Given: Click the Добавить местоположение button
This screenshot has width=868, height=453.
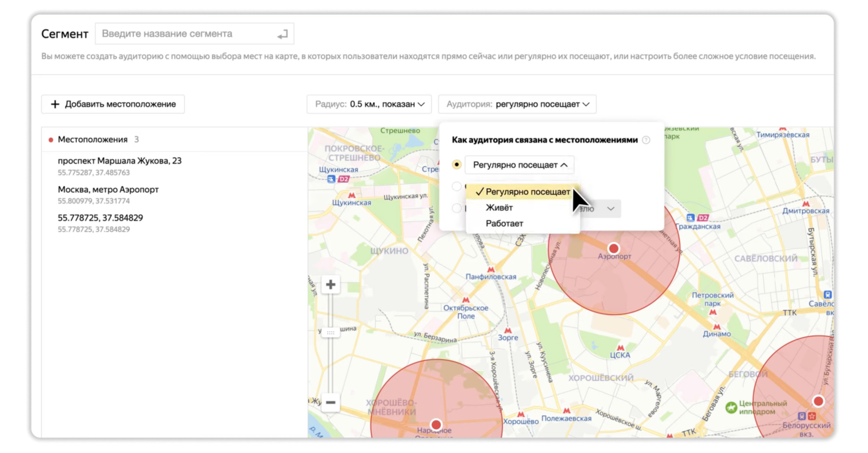Looking at the screenshot, I should coord(113,104).
